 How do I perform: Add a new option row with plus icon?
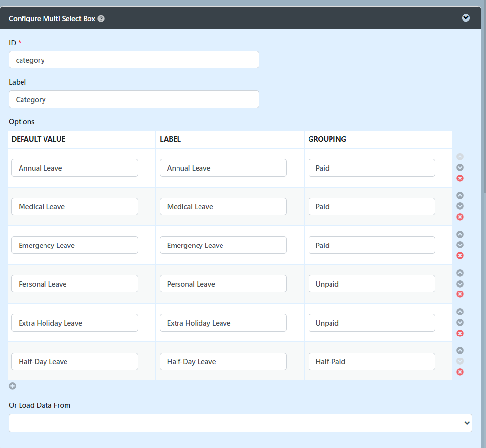coord(13,386)
